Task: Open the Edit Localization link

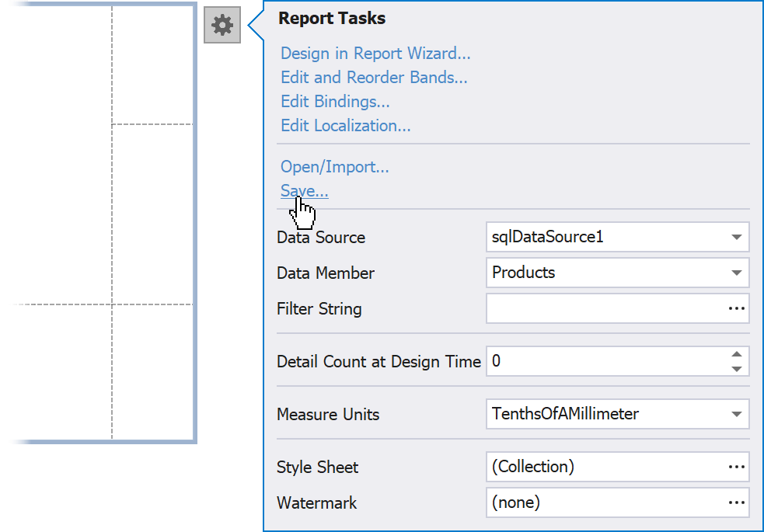Action: 345,126
